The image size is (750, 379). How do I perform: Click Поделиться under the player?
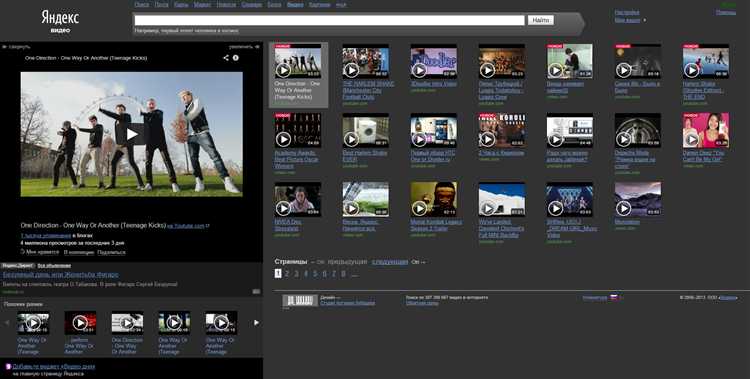[111, 252]
